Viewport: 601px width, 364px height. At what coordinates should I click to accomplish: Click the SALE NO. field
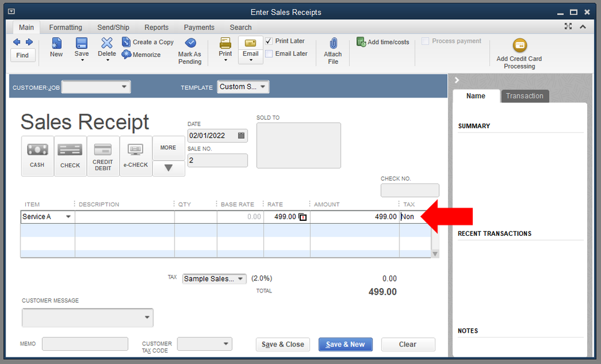tap(217, 161)
